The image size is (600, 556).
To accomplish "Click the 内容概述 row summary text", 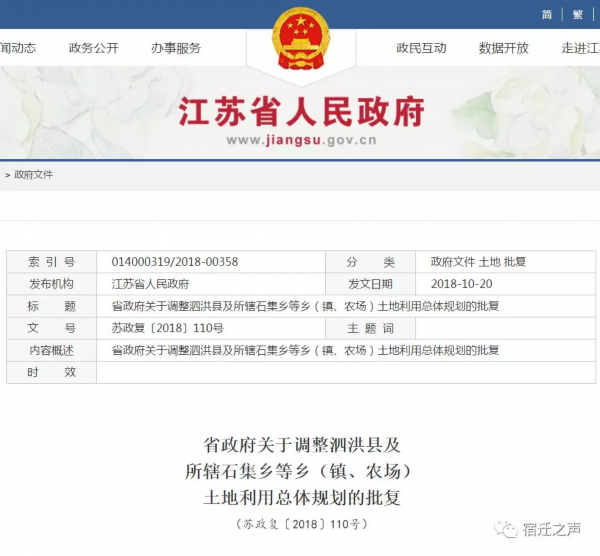I will point(305,350).
